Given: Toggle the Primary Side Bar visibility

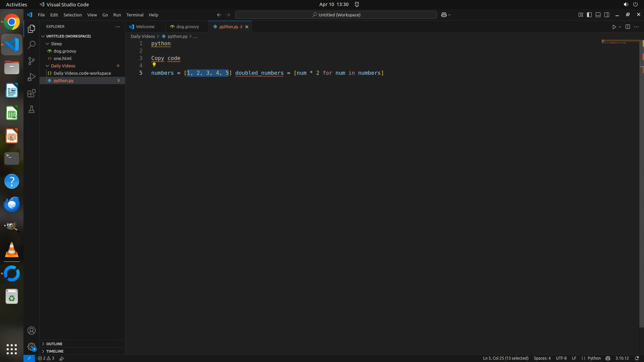Looking at the screenshot, I should point(589,15).
